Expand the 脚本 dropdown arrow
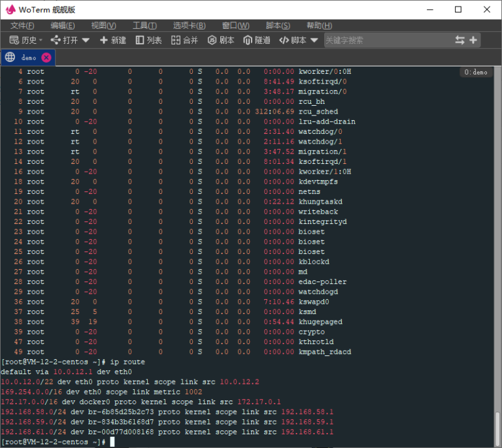This screenshot has height=448, width=502. click(x=314, y=40)
